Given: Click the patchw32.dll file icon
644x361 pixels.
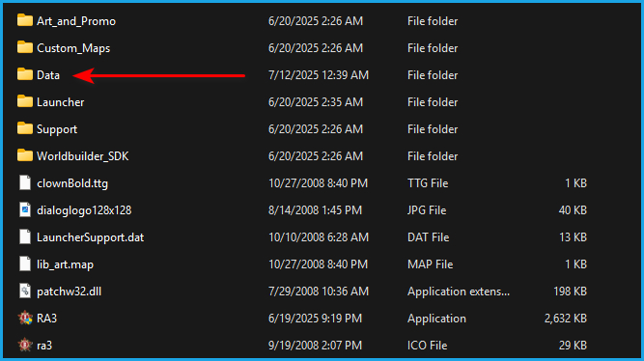Looking at the screenshot, I should [x=25, y=291].
